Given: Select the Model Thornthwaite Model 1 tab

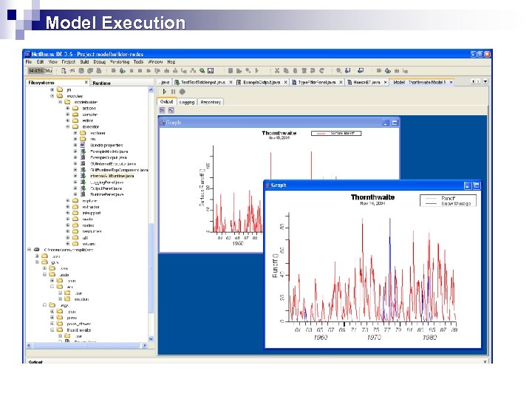Looking at the screenshot, I should (420, 82).
